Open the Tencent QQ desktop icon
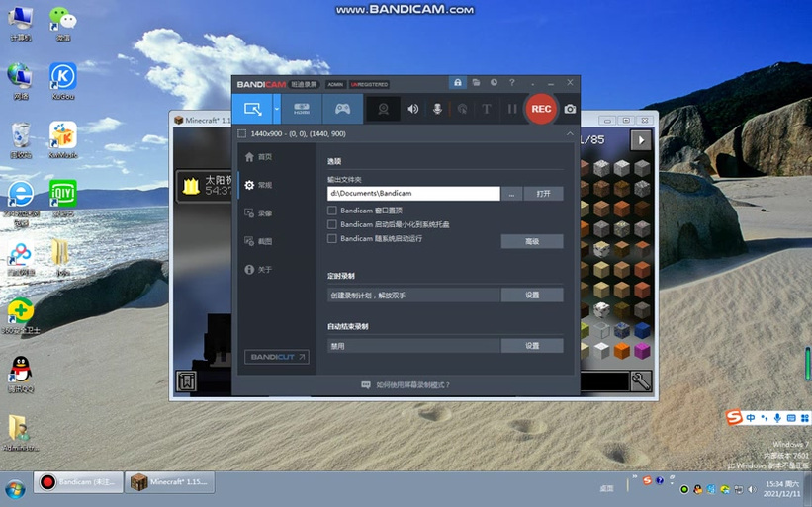Image resolution: width=812 pixels, height=507 pixels. tap(21, 375)
